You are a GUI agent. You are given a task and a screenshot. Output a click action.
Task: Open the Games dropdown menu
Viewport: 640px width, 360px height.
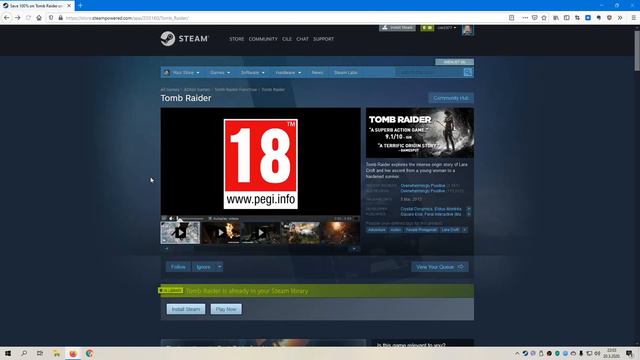pyautogui.click(x=220, y=72)
